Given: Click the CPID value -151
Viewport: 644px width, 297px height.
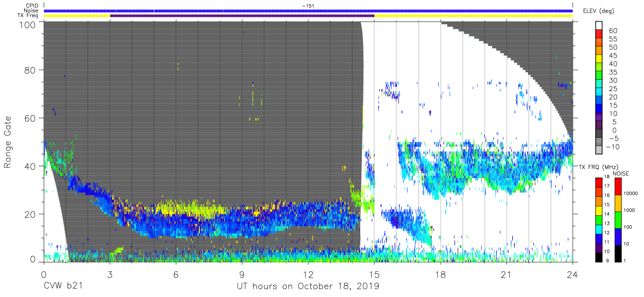Looking at the screenshot, I should [x=308, y=5].
